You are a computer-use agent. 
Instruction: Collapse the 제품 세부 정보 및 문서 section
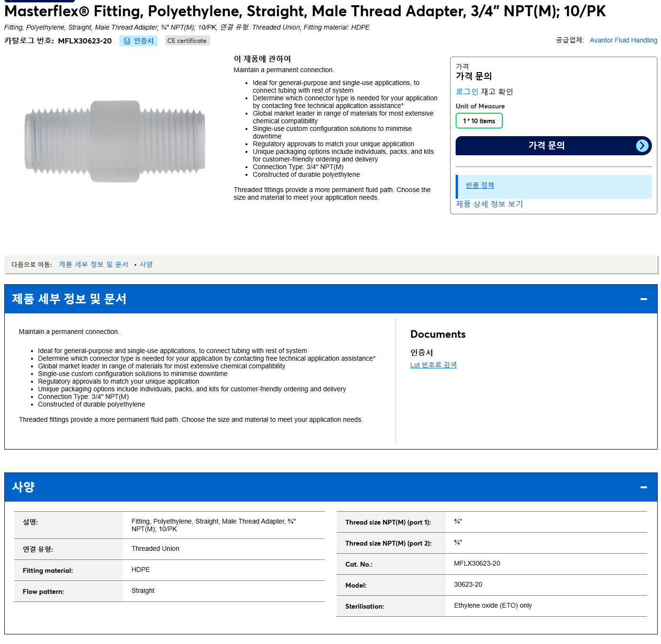643,299
